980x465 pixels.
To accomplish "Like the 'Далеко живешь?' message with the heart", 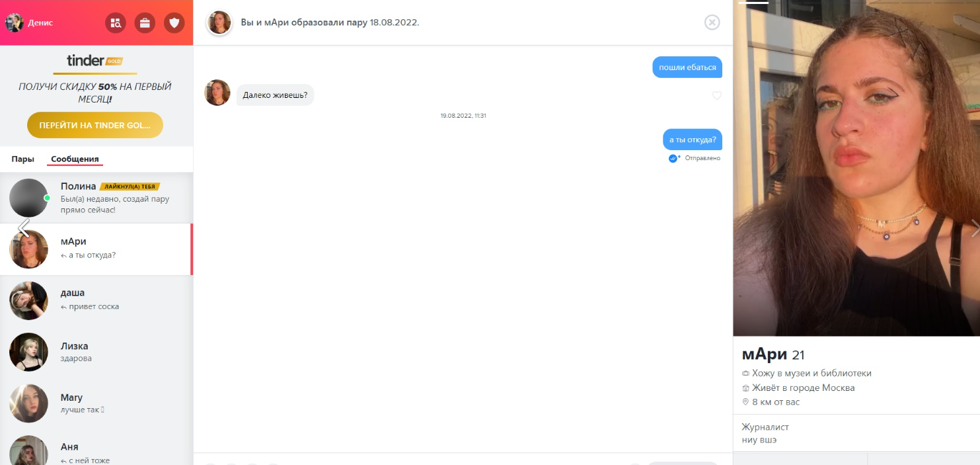I will 717,96.
